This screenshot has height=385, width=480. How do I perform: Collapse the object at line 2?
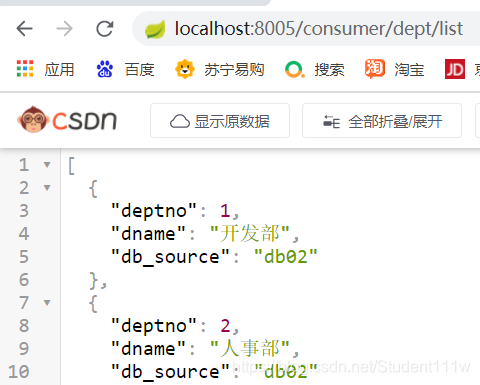click(47, 188)
